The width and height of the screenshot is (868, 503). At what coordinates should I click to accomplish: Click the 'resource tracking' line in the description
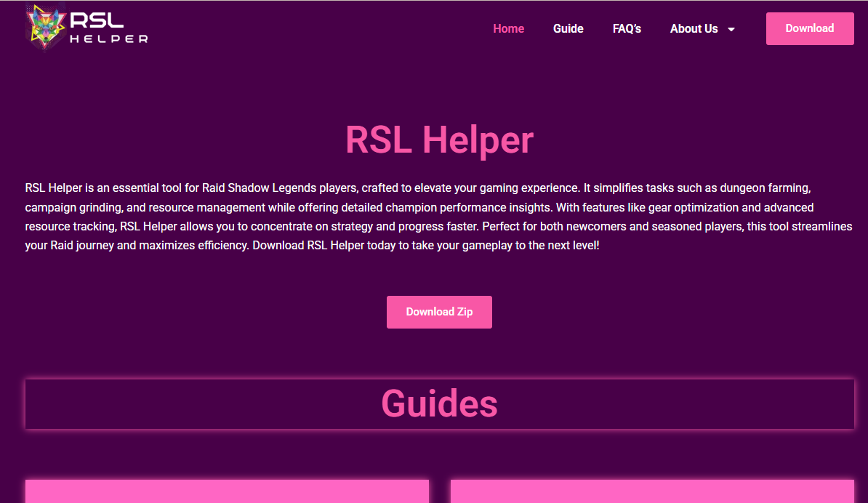point(69,227)
